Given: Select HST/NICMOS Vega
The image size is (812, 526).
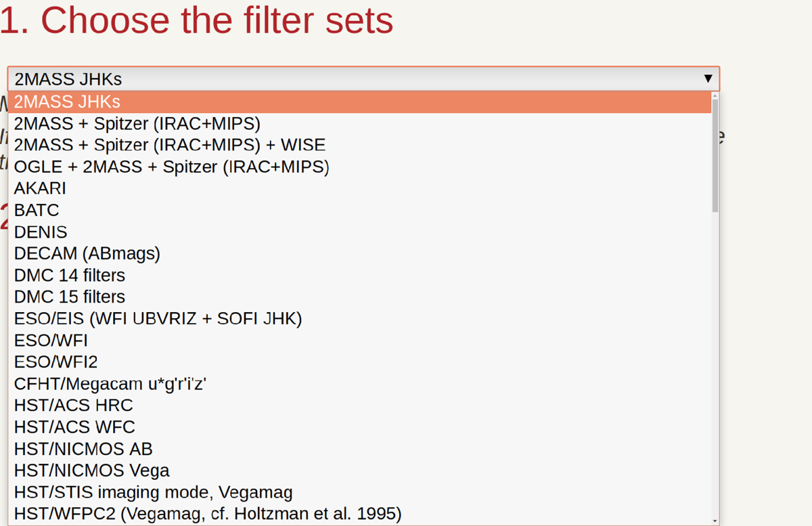Looking at the screenshot, I should [x=92, y=470].
